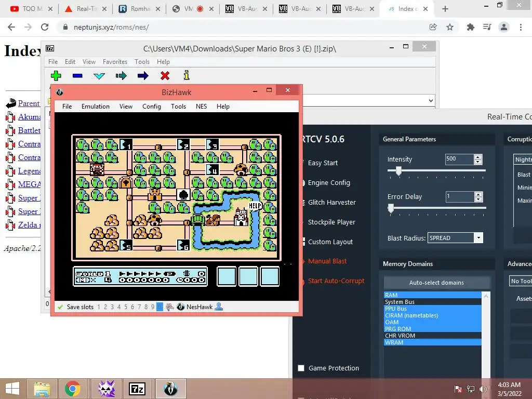Click the 7z icon in 7-Zip title bar
This screenshot has width=532, height=399.
click(x=50, y=48)
